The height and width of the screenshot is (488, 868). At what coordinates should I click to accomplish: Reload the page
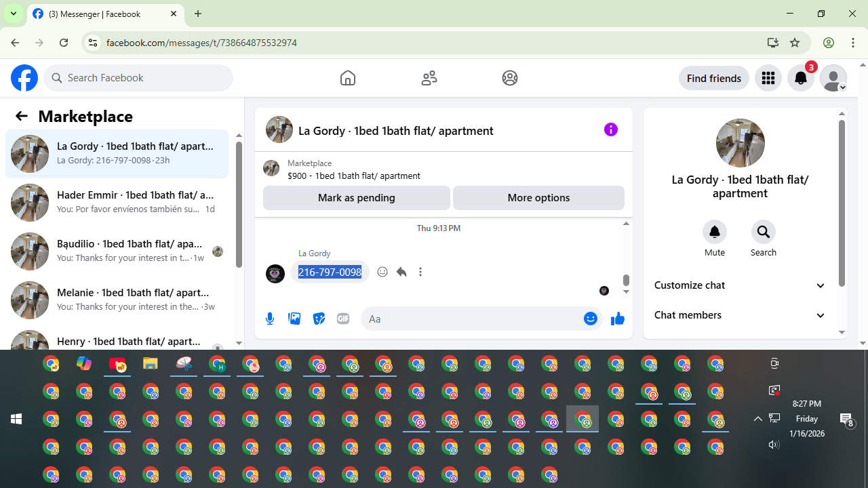(64, 43)
